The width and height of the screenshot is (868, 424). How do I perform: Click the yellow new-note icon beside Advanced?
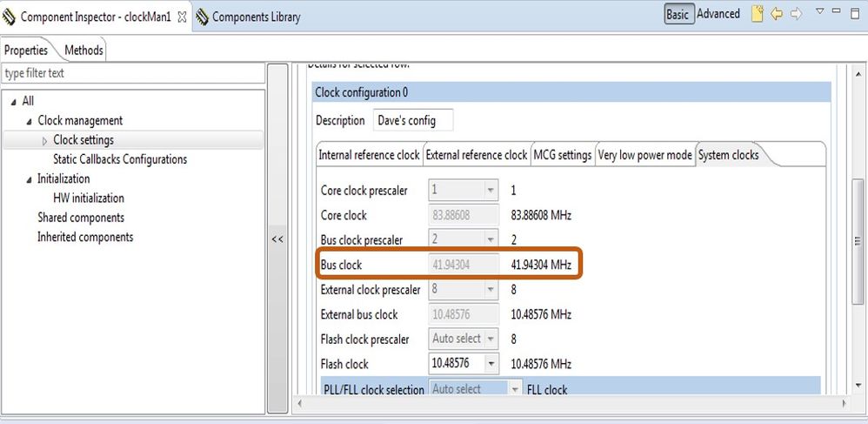point(758,14)
